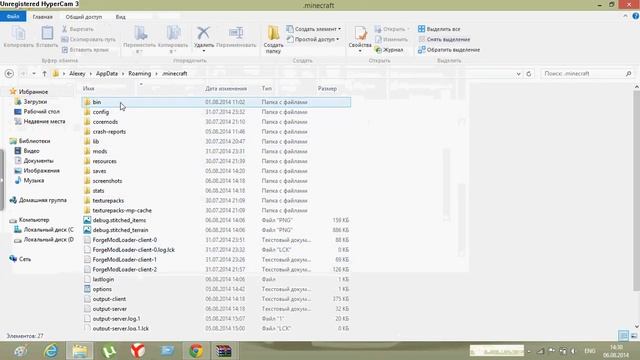Click the Copy (Копировать) ribbon icon

[x=18, y=33]
